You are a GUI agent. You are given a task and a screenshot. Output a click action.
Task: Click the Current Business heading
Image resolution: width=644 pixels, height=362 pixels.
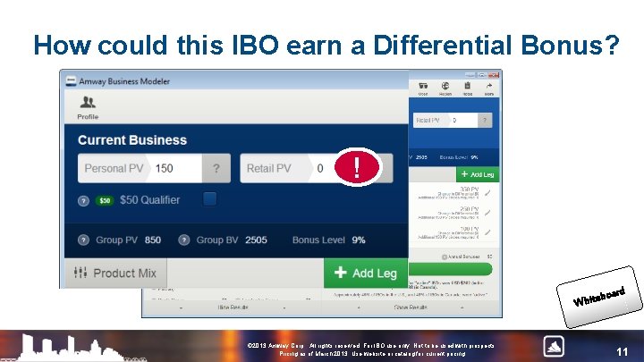132,140
